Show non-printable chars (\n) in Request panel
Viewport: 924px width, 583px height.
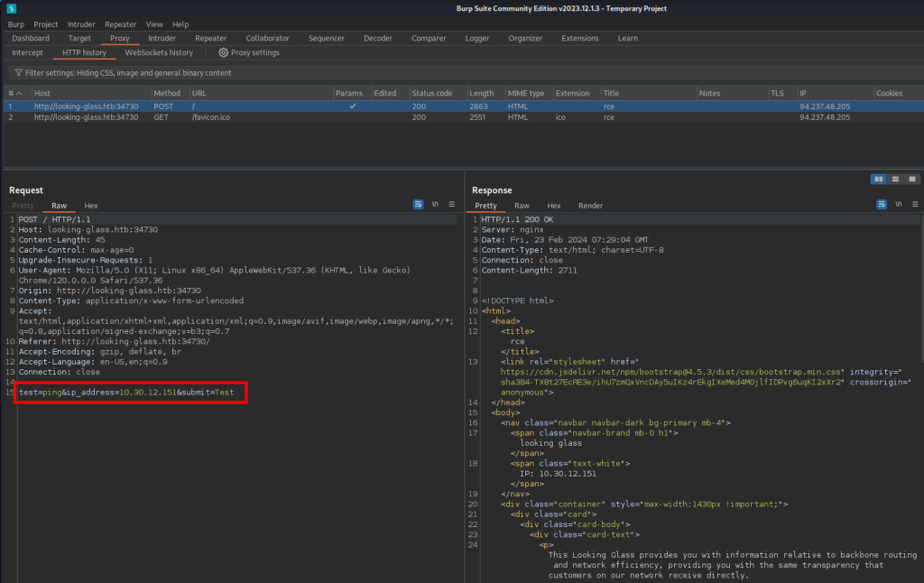coord(435,206)
